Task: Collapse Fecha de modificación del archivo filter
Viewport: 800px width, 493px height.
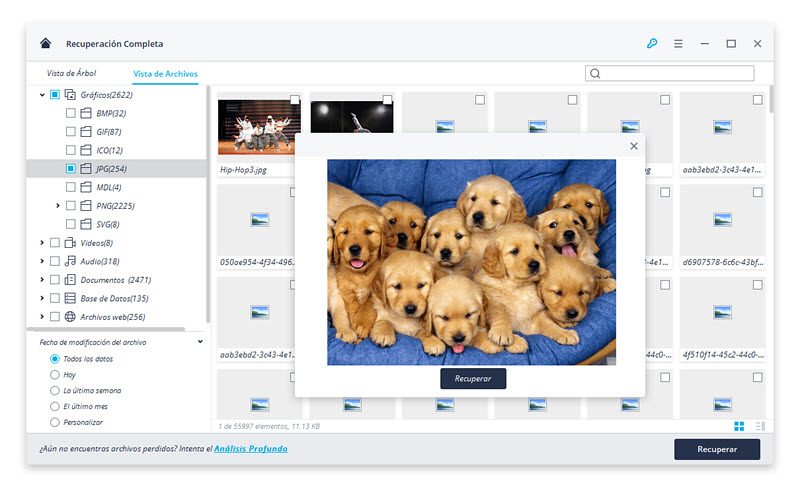Action: 200,342
